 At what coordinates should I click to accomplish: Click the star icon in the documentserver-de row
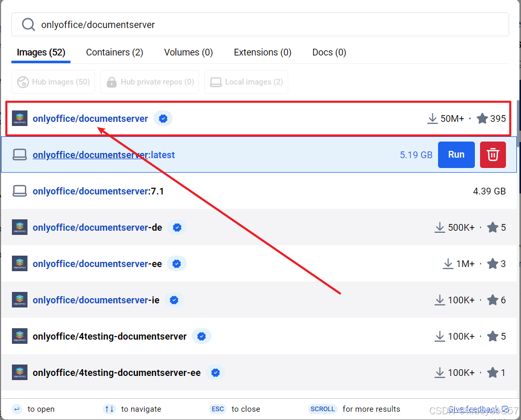click(x=492, y=227)
